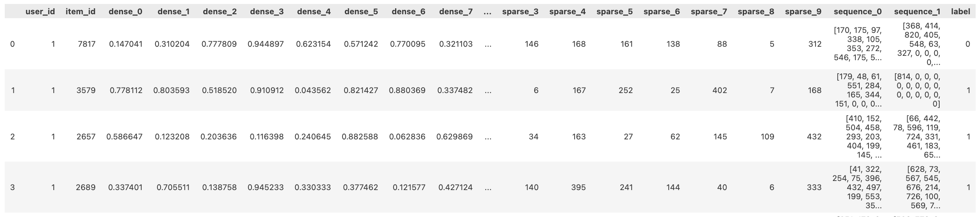Image resolution: width=980 pixels, height=217 pixels.
Task: Click the user_id column header
Action: click(40, 11)
